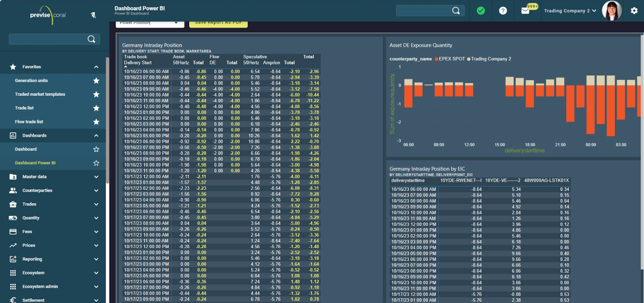Click the Favorites star icon
The height and width of the screenshot is (303, 644).
click(x=13, y=67)
